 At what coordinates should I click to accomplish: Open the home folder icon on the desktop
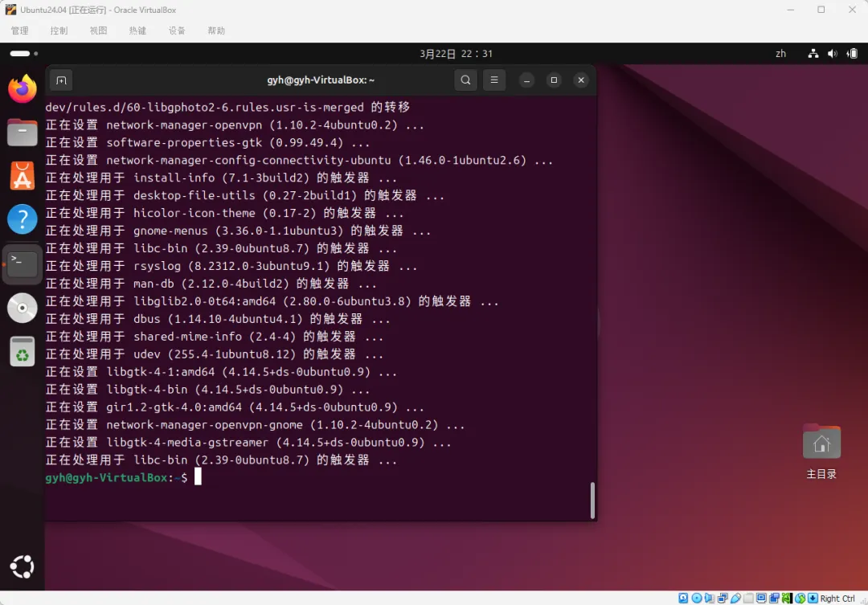pyautogui.click(x=821, y=442)
